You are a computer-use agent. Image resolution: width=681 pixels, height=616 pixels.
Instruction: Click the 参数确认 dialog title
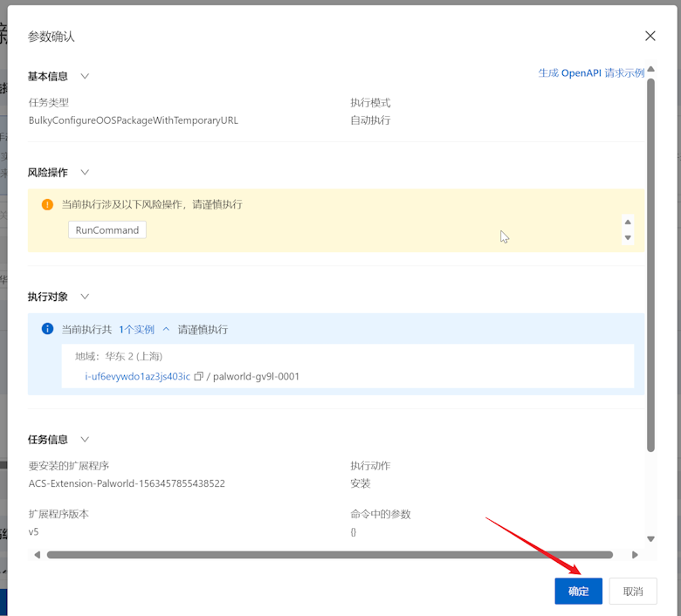(x=52, y=37)
